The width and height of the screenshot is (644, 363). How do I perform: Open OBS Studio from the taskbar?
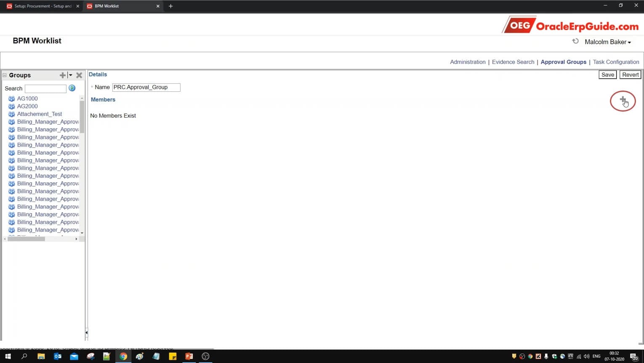click(x=205, y=356)
